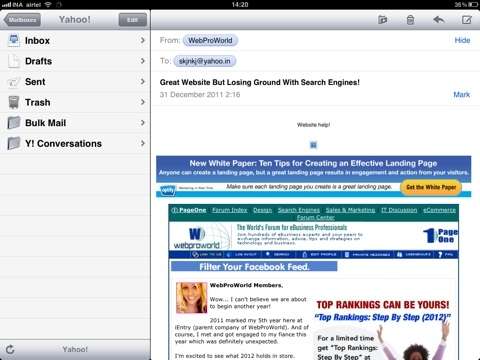Refresh the mailbox with the circular arrow

[10, 349]
